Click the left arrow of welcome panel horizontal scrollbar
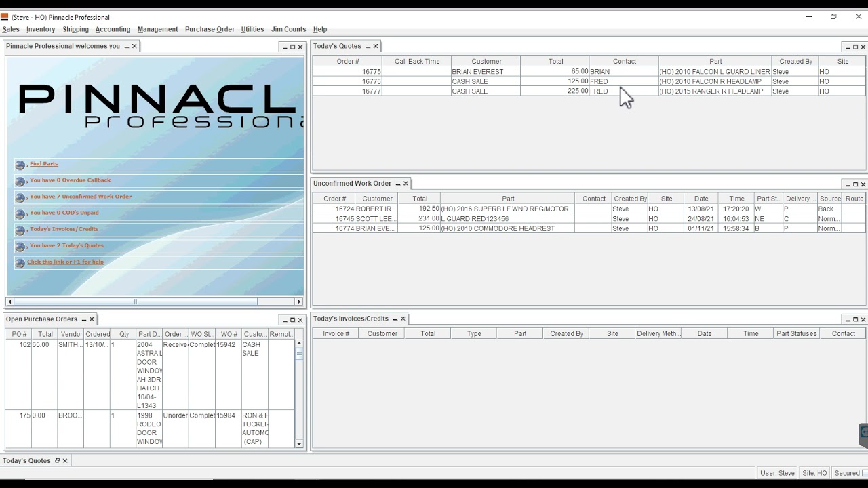 10,302
